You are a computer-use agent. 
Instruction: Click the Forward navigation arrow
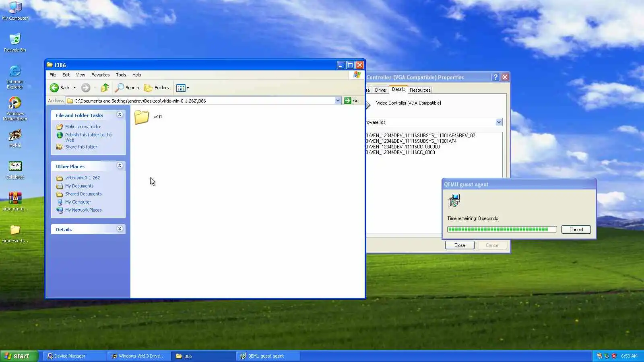(85, 88)
